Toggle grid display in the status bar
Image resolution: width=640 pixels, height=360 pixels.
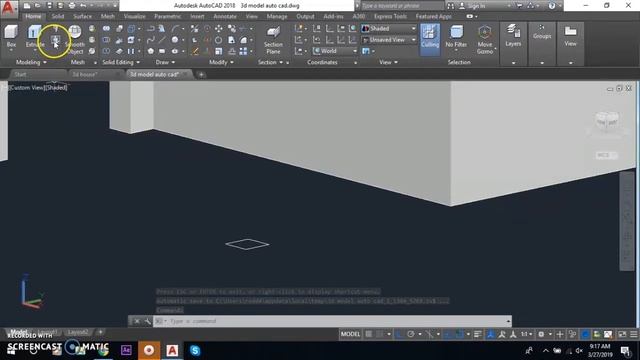[x=369, y=334]
